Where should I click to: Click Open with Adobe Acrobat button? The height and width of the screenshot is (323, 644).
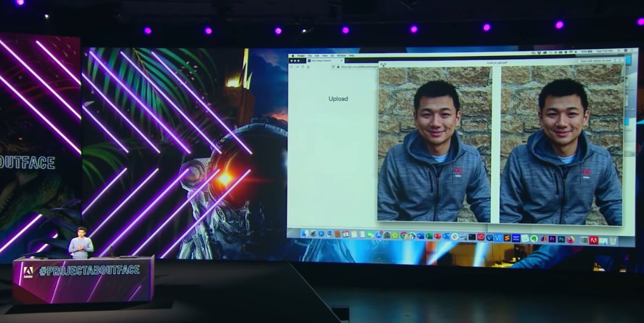point(596,61)
